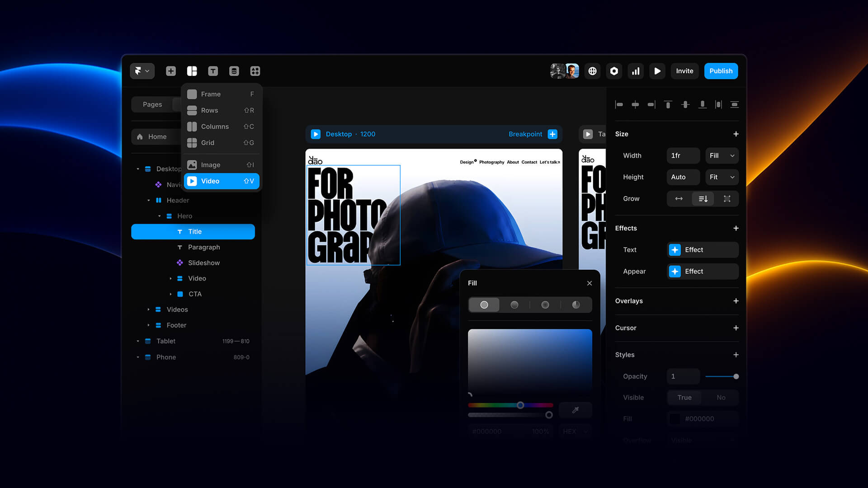Open the Height Fit dropdown

[x=722, y=177]
